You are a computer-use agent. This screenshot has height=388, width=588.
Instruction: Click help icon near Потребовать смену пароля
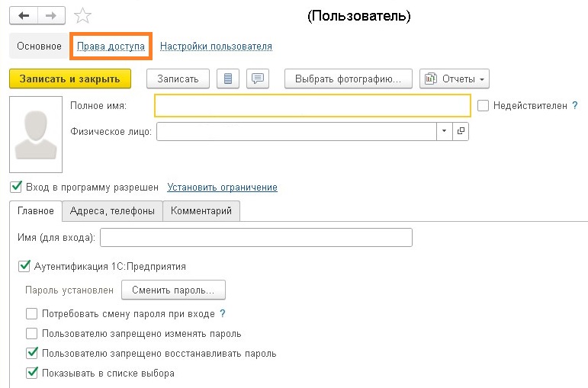pos(223,313)
